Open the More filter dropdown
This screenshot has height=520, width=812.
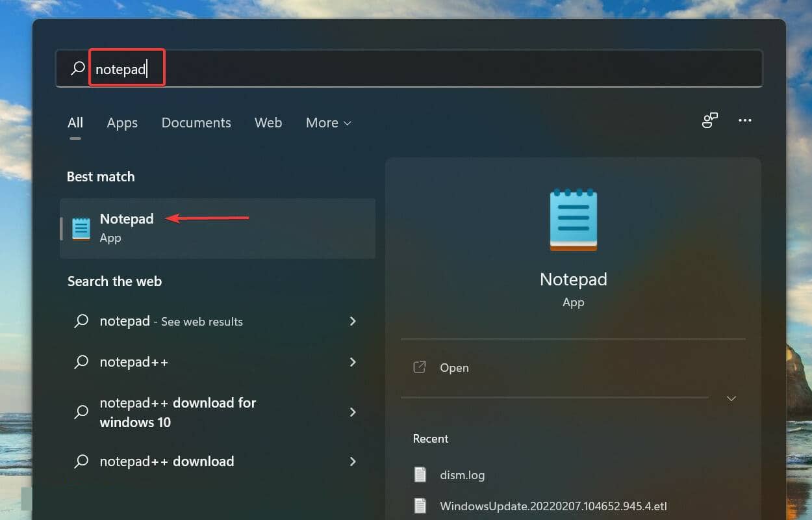point(328,122)
